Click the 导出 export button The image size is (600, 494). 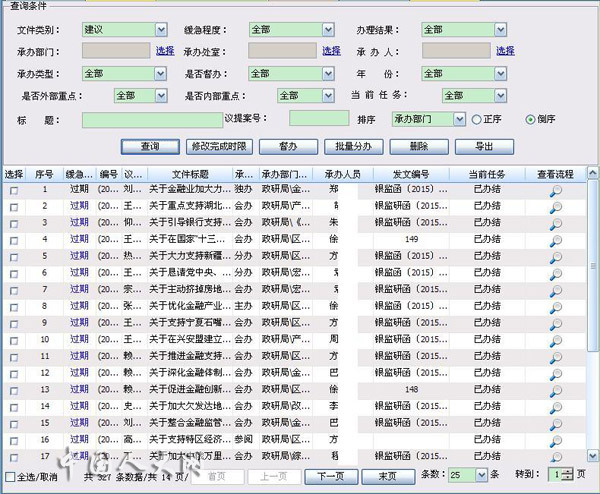(484, 147)
